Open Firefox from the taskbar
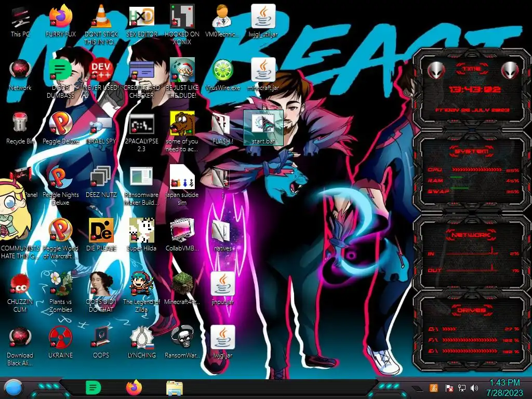The image size is (532, 399). (x=134, y=388)
